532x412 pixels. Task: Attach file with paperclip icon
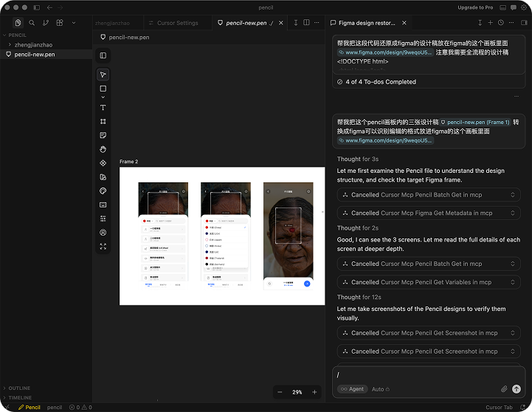(x=504, y=389)
